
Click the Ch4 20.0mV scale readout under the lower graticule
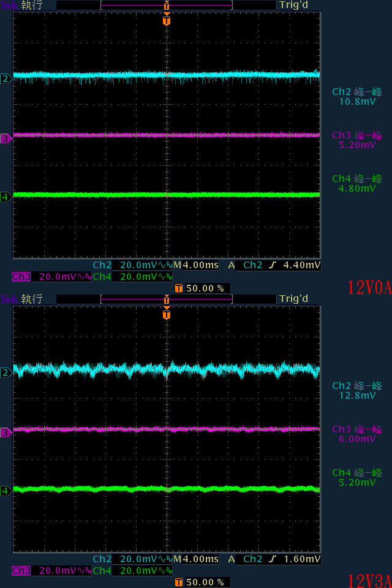coord(132,571)
